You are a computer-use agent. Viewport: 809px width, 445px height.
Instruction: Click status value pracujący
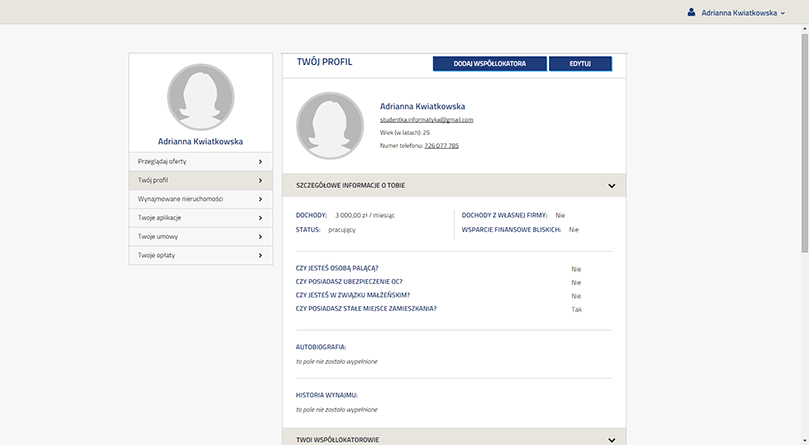pos(342,230)
